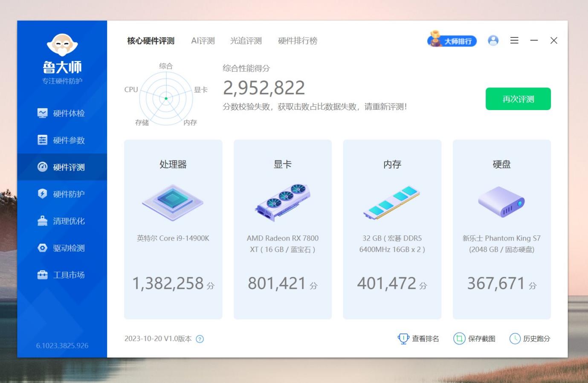Switch to the 硬件排行榜 tab
588x383 pixels.
(298, 41)
